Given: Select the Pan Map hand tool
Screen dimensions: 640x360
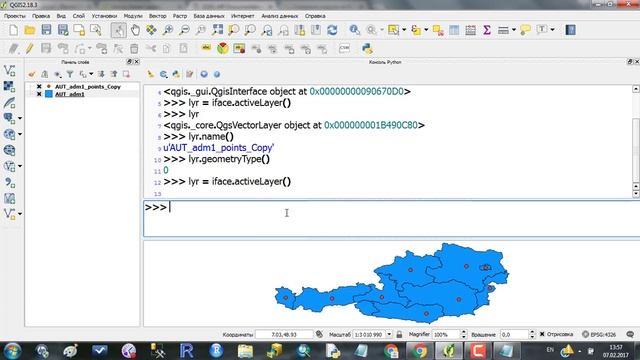Looking at the screenshot, I should click(135, 30).
